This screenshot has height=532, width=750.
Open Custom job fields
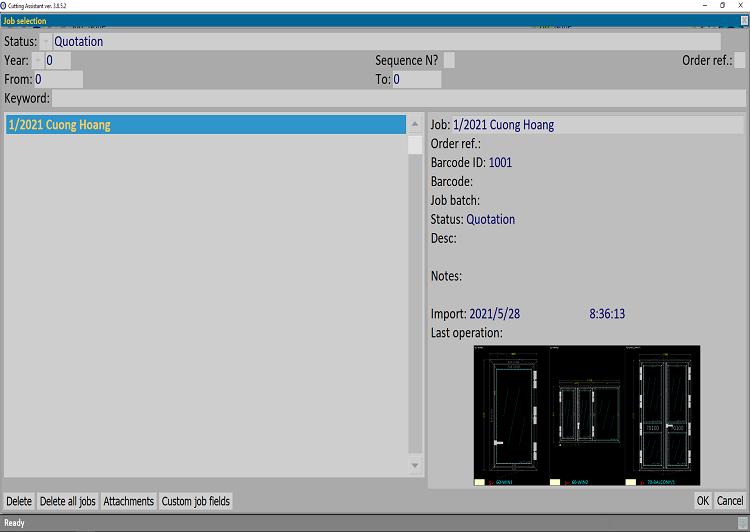pos(196,501)
